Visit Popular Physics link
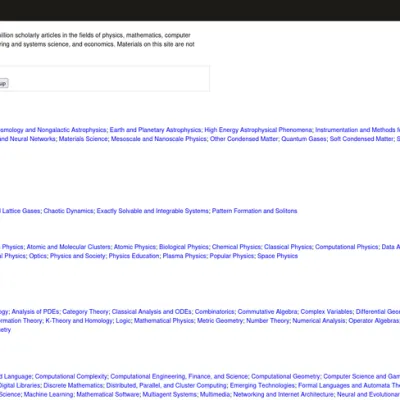This screenshot has width=400, height=400. (232, 256)
